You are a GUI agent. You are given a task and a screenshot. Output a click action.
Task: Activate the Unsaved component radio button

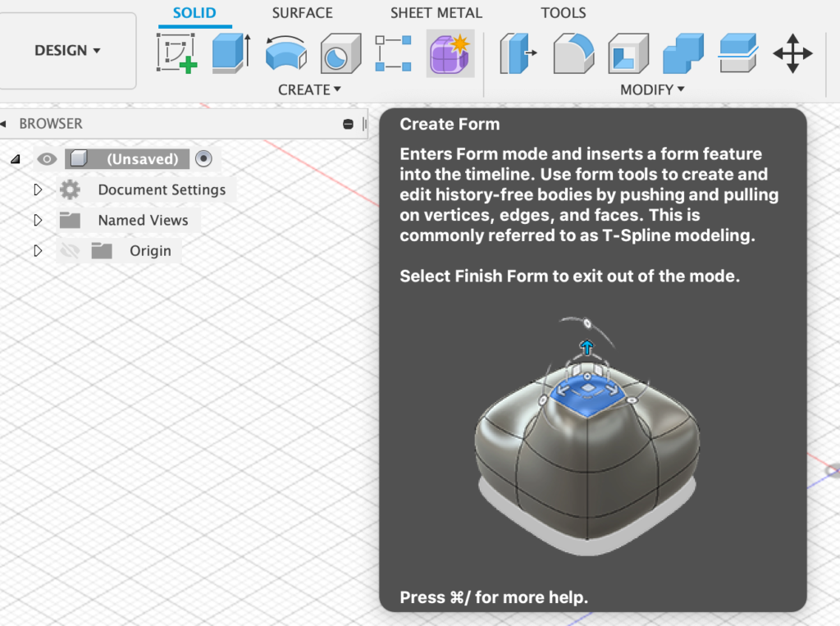coord(203,159)
